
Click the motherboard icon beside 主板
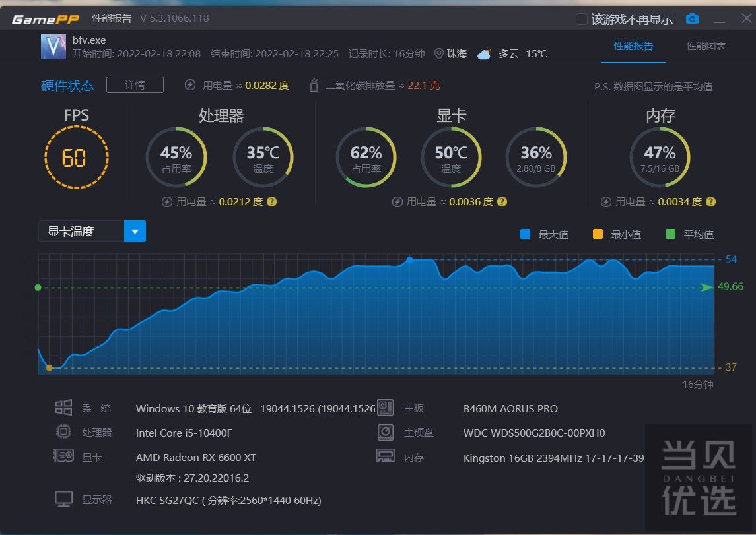[385, 408]
